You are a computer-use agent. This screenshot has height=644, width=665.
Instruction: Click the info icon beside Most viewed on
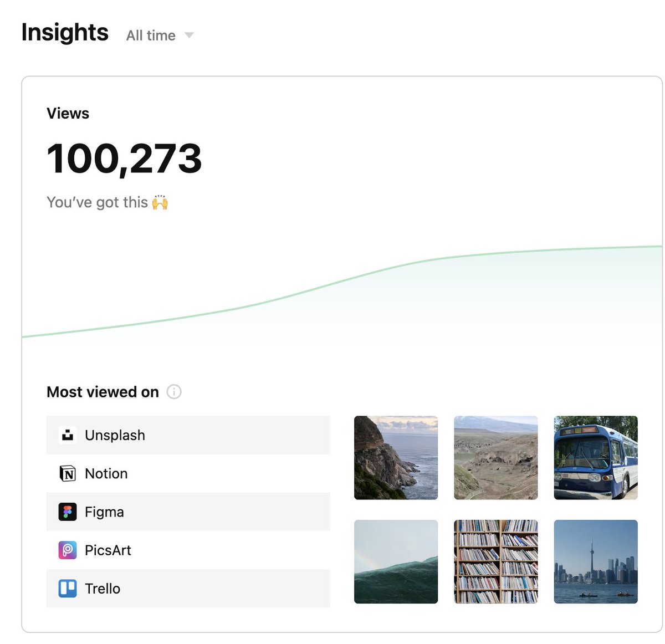pos(174,392)
